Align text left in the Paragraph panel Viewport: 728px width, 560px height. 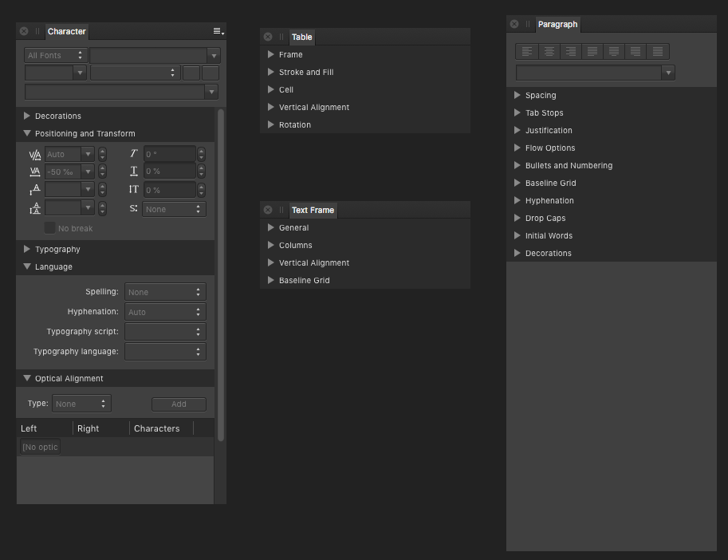(526, 50)
